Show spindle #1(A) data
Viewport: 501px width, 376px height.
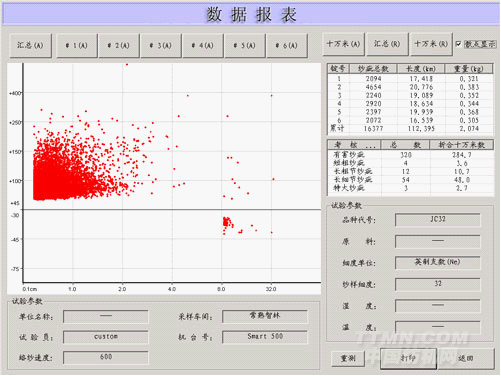[x=77, y=45]
